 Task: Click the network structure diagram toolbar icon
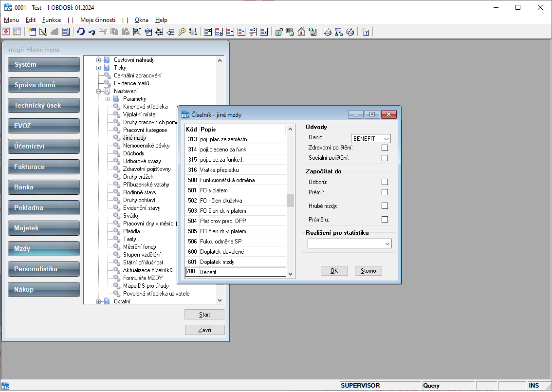339,32
